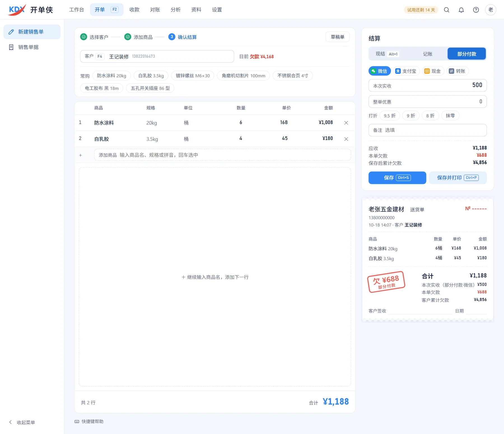Remove the 防水涂料 row with X
The image size is (504, 434).
[x=346, y=123]
